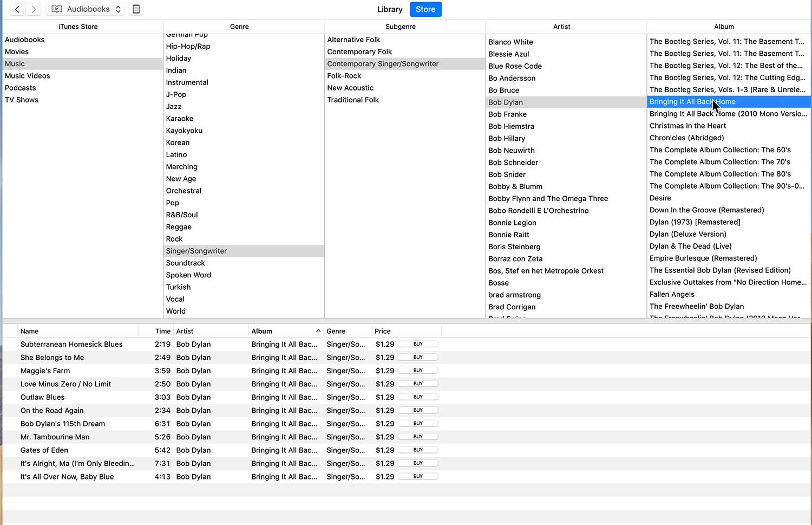Toggle Album column sort arrow
812x525 pixels.
318,331
